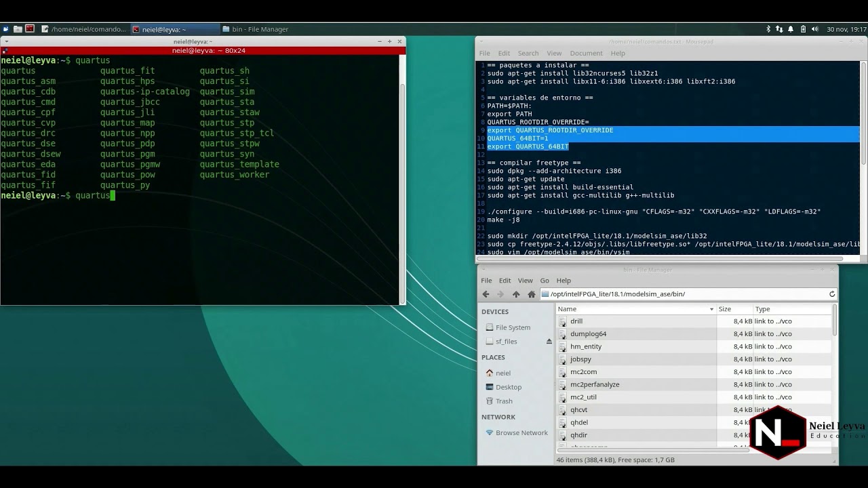Eject the sf_files device
Screen dimensions: 868x488
549,342
